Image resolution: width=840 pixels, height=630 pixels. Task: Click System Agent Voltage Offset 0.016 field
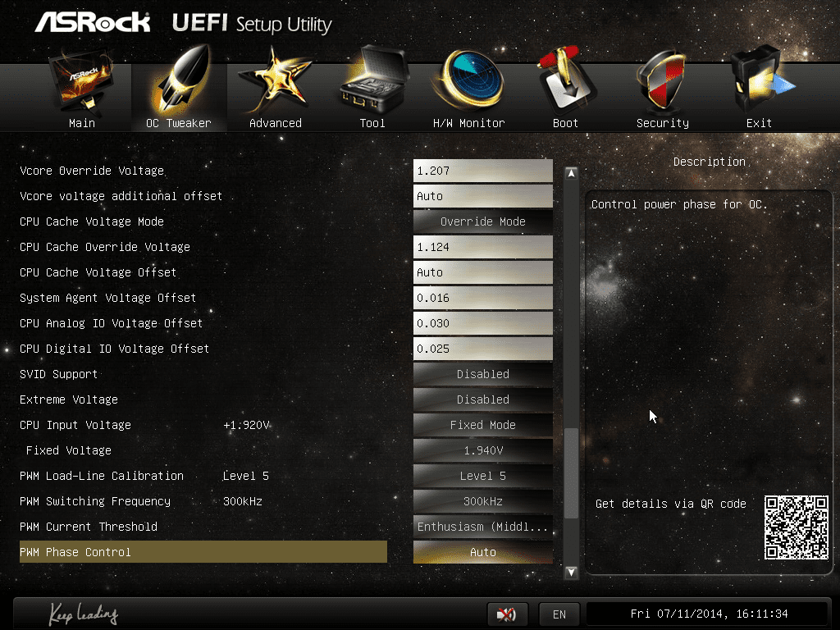click(482, 298)
